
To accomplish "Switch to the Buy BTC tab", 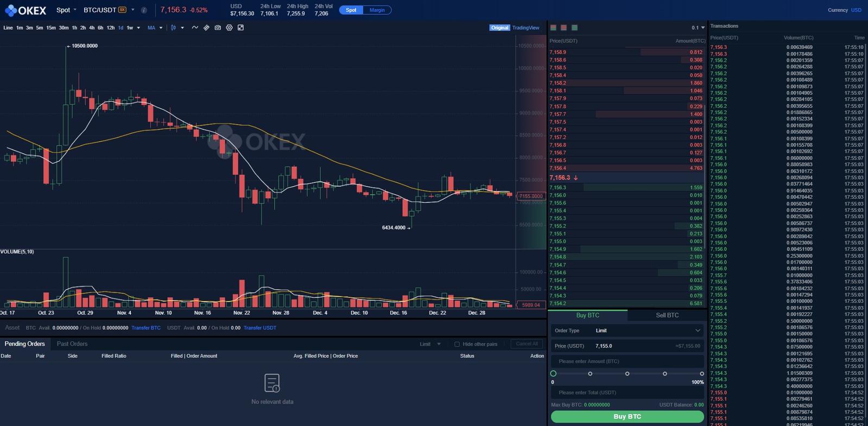I will coord(588,315).
